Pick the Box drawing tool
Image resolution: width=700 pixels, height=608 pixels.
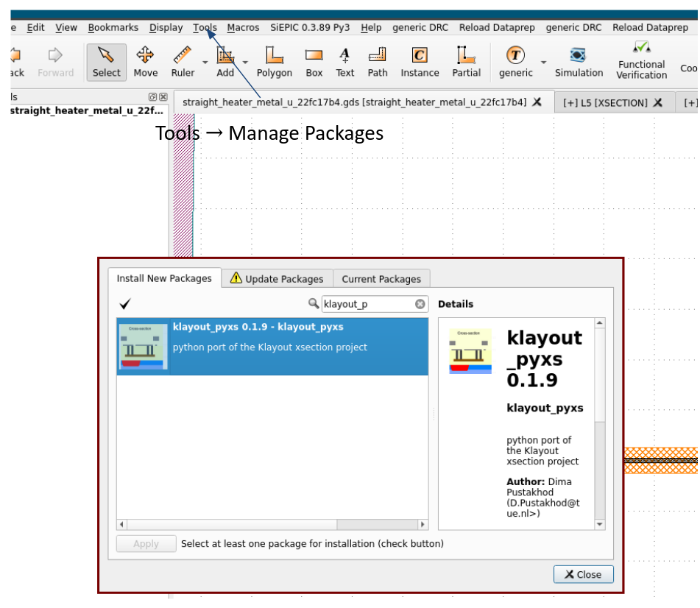point(314,62)
